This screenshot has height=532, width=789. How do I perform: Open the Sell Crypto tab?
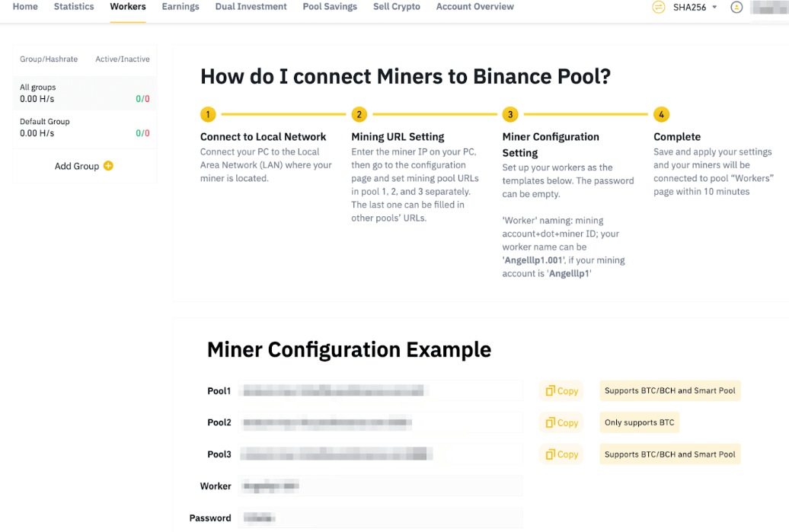397,7
